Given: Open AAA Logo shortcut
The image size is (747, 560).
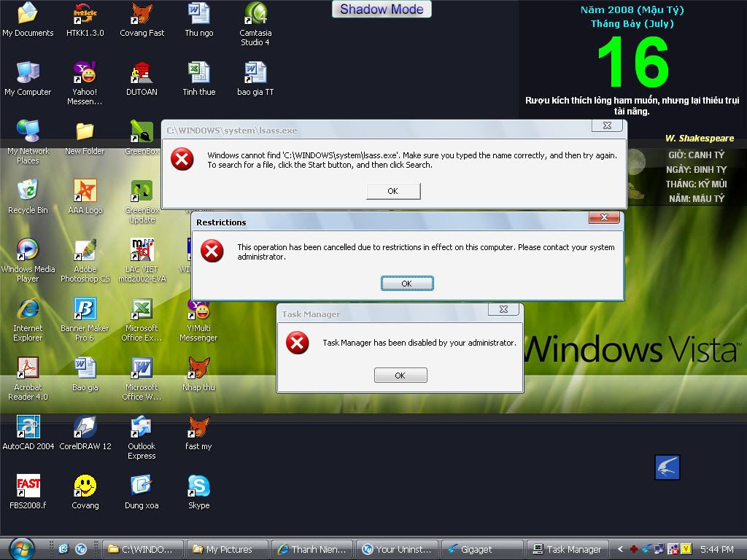Looking at the screenshot, I should 85,197.
